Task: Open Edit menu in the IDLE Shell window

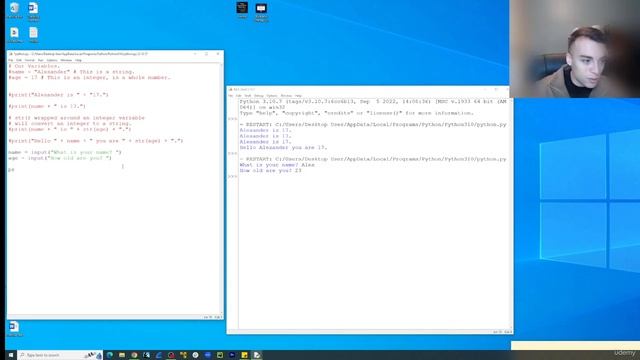Action: pos(238,96)
